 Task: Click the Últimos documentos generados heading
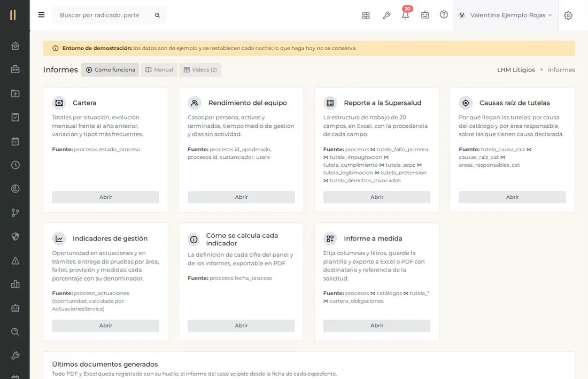(105, 365)
